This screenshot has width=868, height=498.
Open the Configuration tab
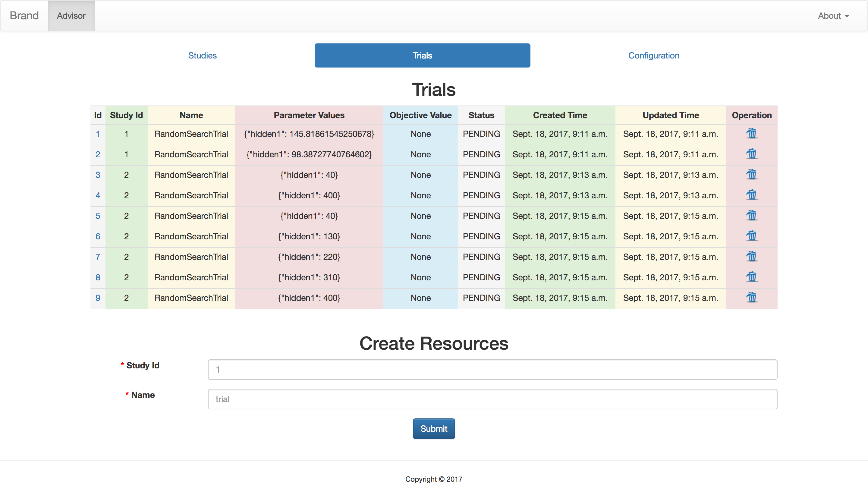pyautogui.click(x=653, y=55)
